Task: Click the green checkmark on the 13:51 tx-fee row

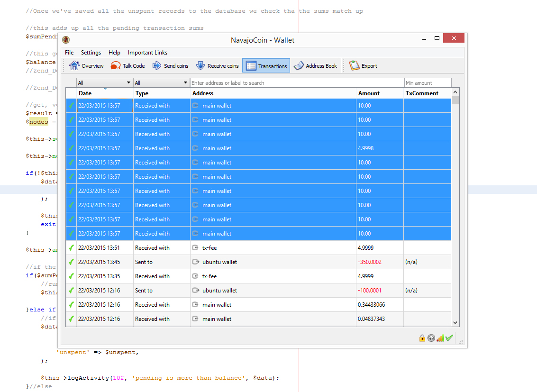Action: point(71,248)
